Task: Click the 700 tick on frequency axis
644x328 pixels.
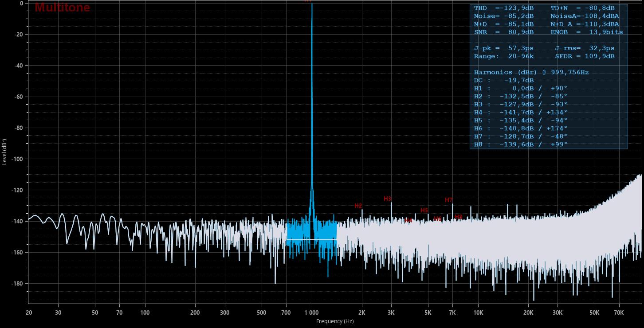Action: pyautogui.click(x=286, y=312)
